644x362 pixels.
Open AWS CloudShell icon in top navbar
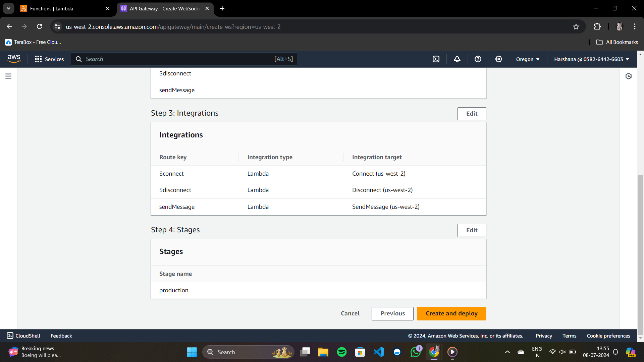(436, 59)
